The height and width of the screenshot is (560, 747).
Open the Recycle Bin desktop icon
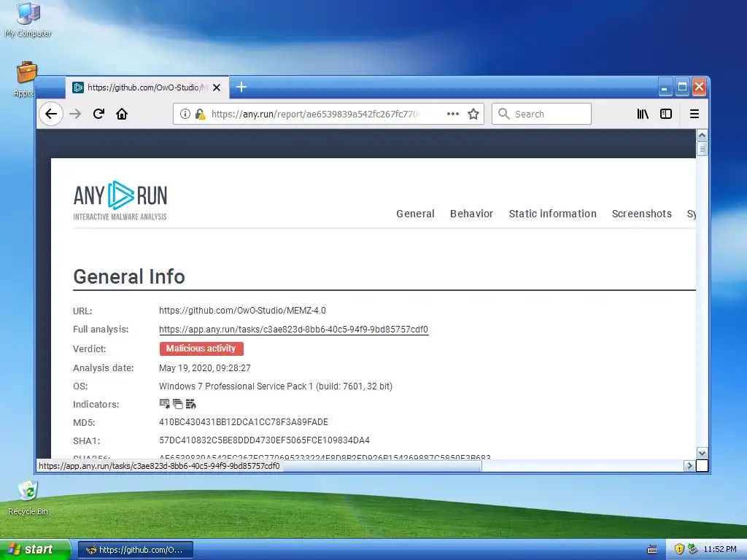click(x=28, y=498)
